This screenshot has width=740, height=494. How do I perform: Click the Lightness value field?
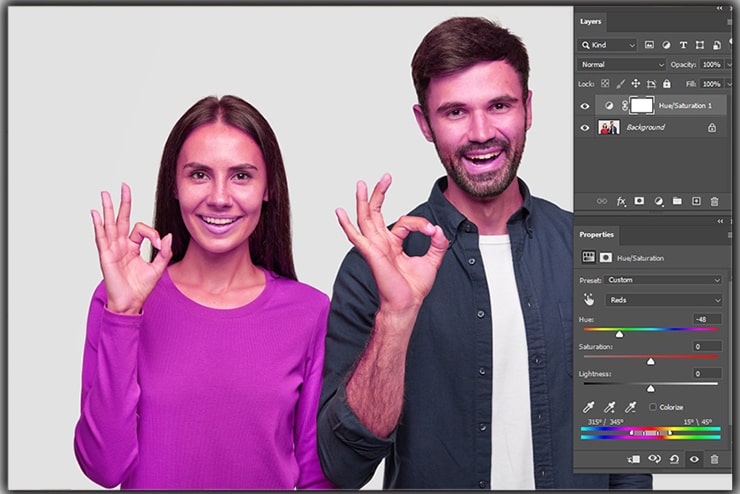(707, 373)
